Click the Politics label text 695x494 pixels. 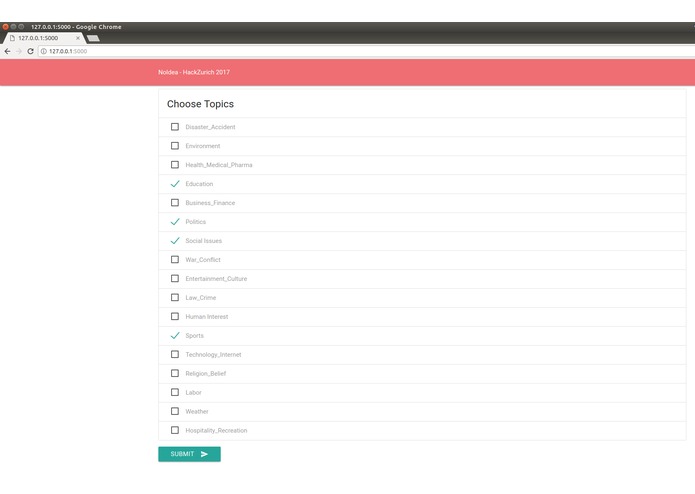coord(195,222)
